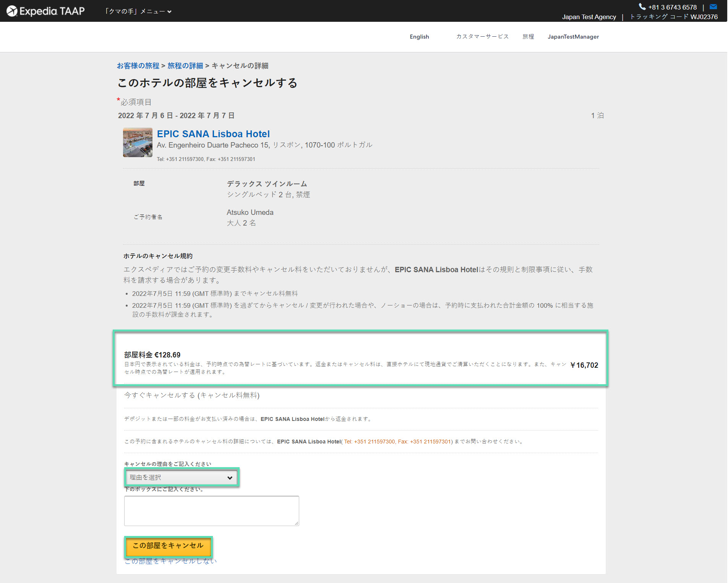Click the hotel address text
Image resolution: width=728 pixels, height=583 pixels.
(x=264, y=145)
